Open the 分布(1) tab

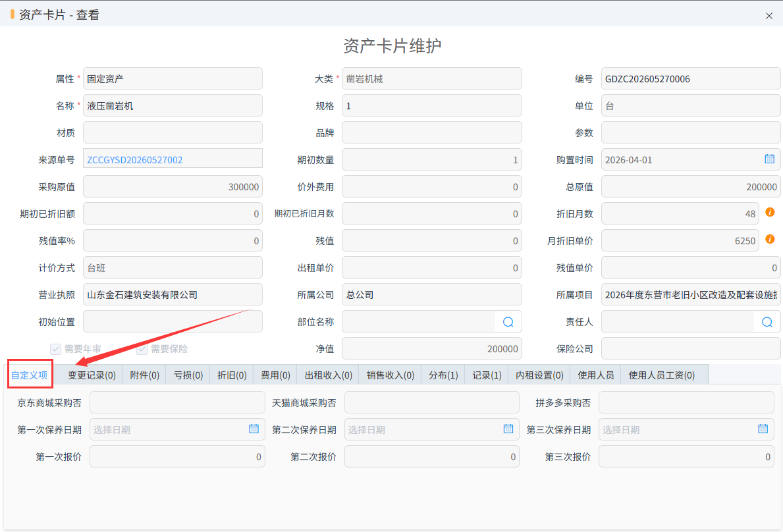tap(443, 375)
